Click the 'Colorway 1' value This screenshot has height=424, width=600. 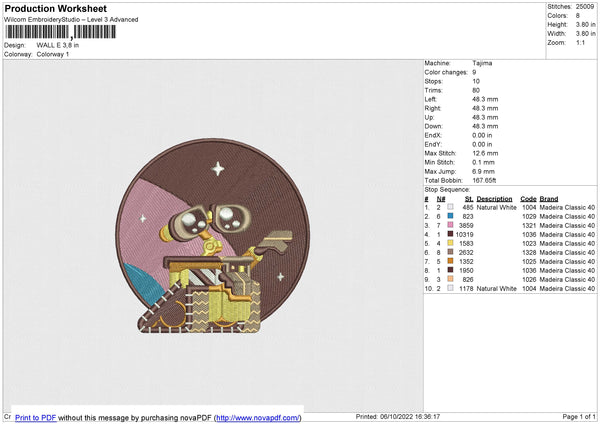[53, 54]
